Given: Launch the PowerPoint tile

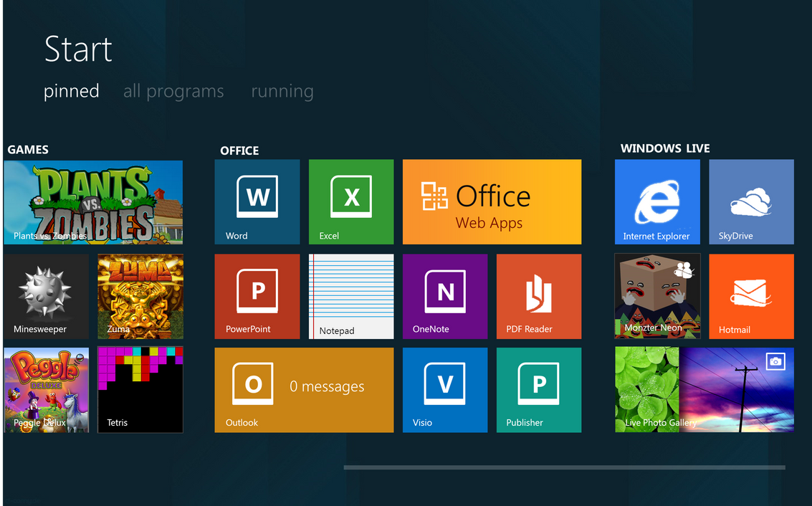Looking at the screenshot, I should point(257,296).
